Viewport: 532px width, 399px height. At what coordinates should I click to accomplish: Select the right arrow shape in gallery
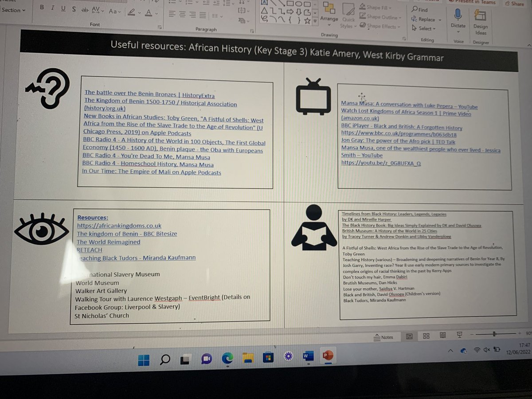(291, 11)
